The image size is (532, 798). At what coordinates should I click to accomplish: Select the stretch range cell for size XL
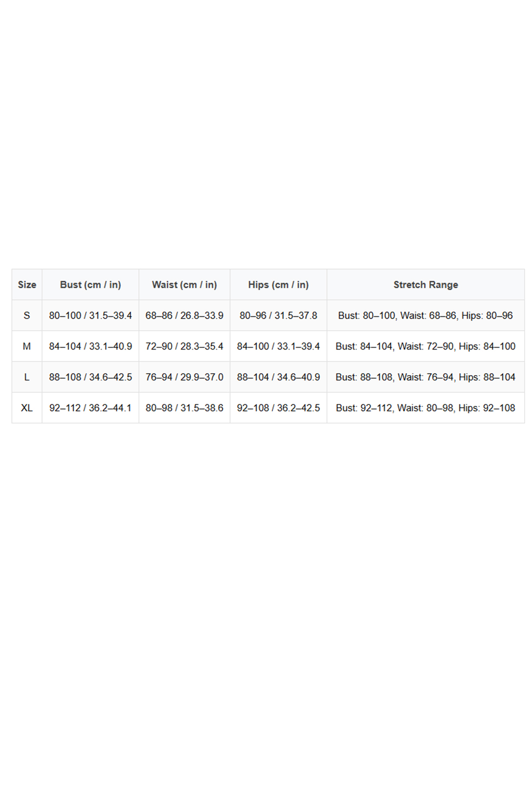(425, 408)
